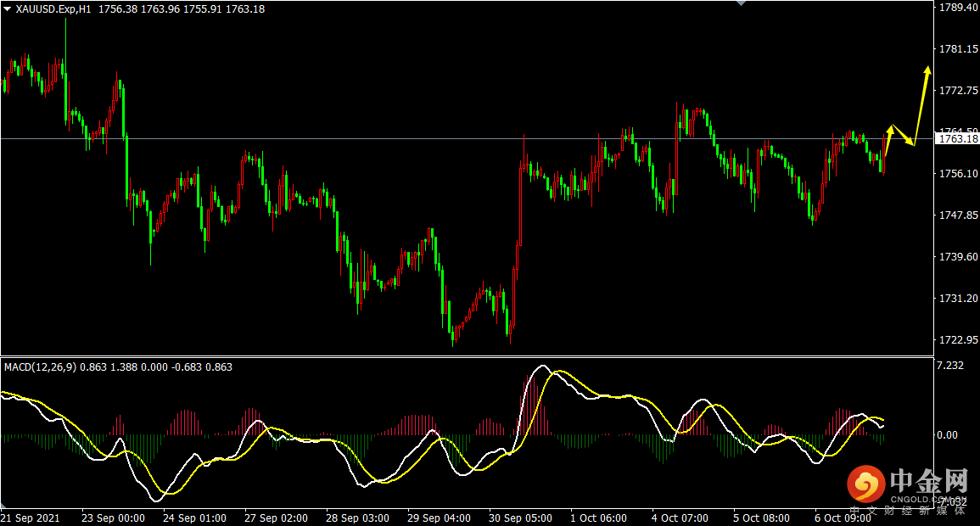Screen dimensions: 980x526
Task: Open the dropdown arrow beside XAUUSD.Exp,H1
Action: (x=8, y=8)
